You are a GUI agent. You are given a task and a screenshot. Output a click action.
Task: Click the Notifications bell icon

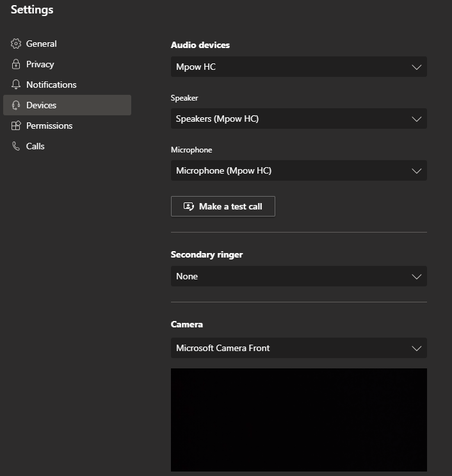pyautogui.click(x=16, y=85)
